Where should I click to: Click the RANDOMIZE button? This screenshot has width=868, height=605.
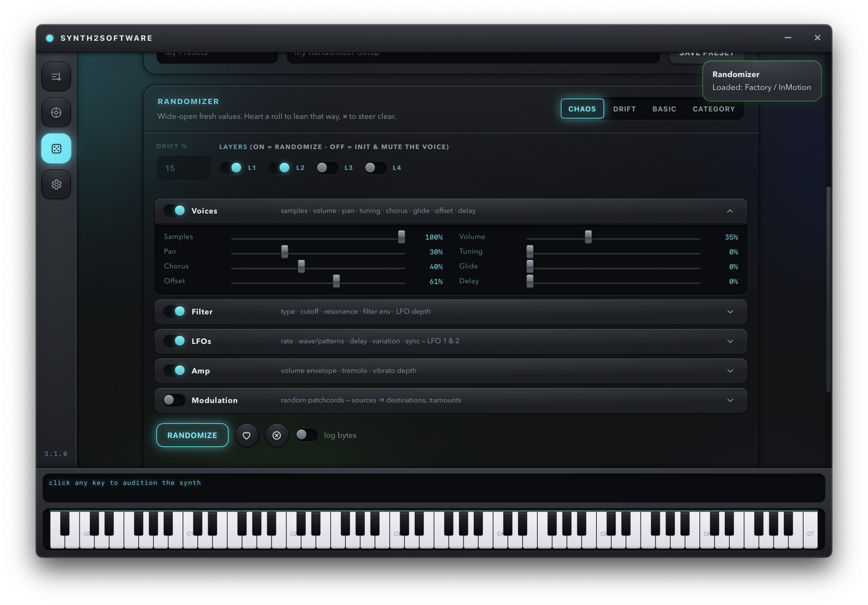[x=192, y=435]
